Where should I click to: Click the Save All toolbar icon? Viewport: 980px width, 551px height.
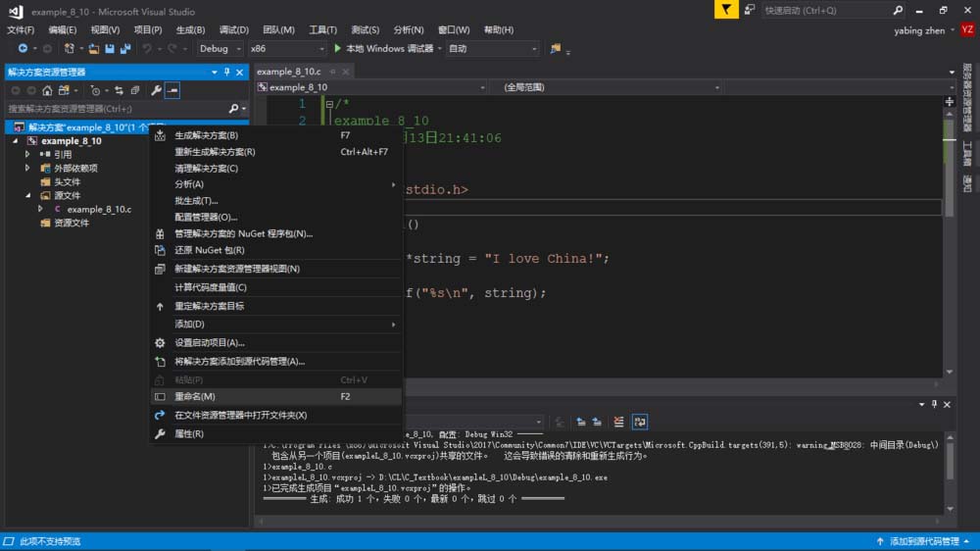click(x=125, y=49)
